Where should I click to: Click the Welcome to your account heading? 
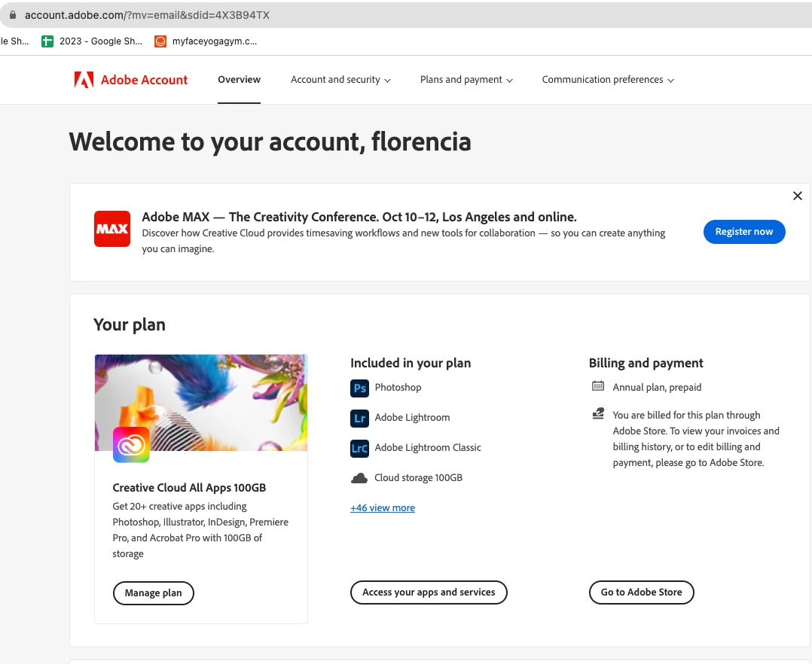point(270,142)
